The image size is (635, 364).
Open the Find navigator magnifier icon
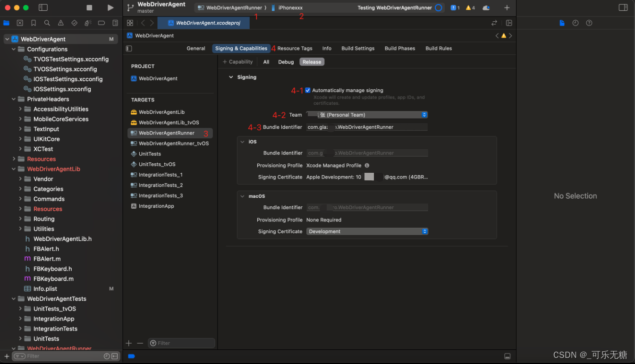click(x=47, y=23)
